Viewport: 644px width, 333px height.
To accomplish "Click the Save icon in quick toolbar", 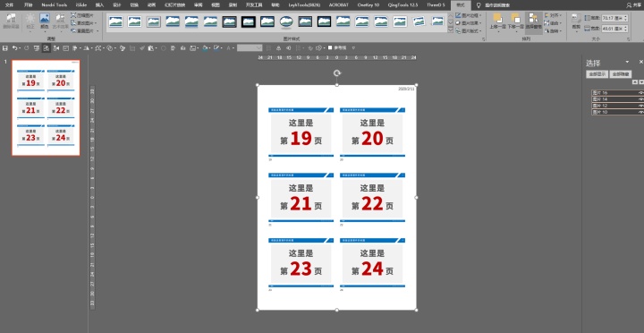I will (5, 48).
